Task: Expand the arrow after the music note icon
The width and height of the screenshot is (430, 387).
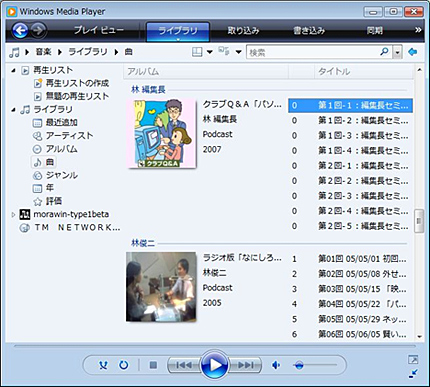Action: point(27,52)
